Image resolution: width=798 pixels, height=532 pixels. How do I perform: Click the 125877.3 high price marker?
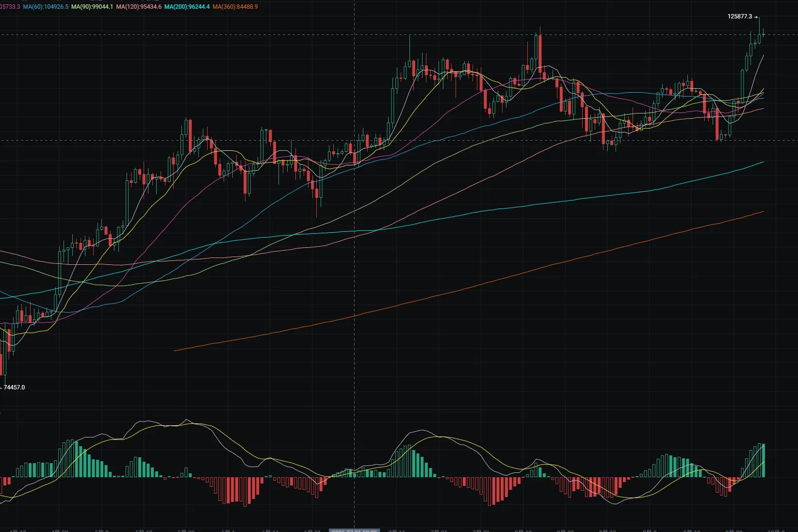(x=739, y=16)
